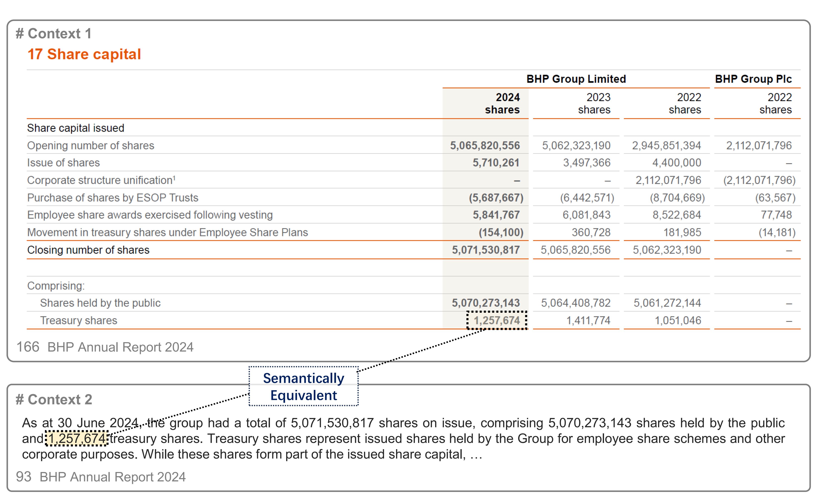817x504 pixels.
Task: Select the "BHP Group Limited" column group header
Action: click(x=576, y=79)
